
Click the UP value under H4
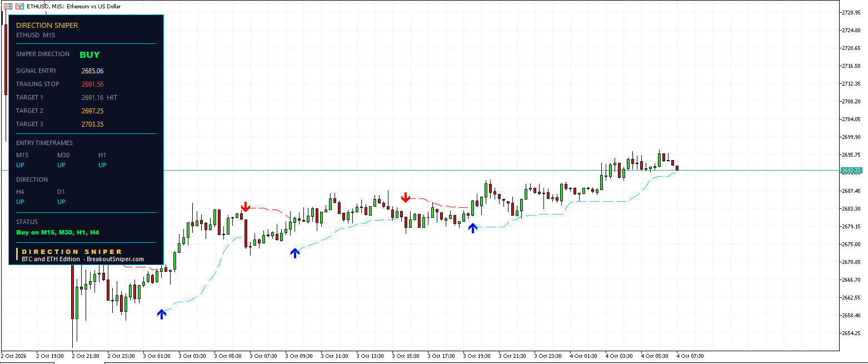21,202
